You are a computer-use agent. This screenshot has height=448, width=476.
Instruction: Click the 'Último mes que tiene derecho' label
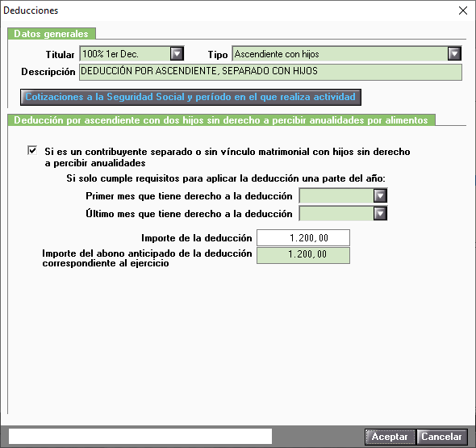tap(189, 214)
